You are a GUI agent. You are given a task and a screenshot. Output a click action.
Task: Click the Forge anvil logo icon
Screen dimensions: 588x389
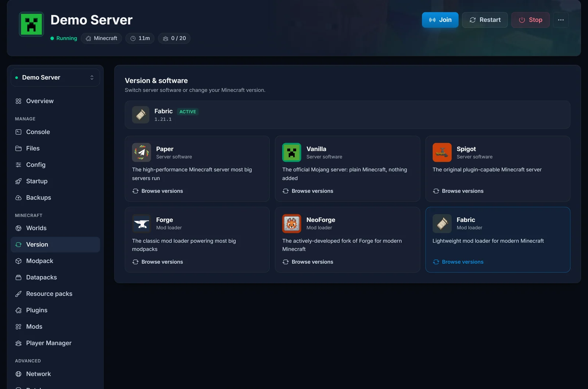[x=141, y=223]
